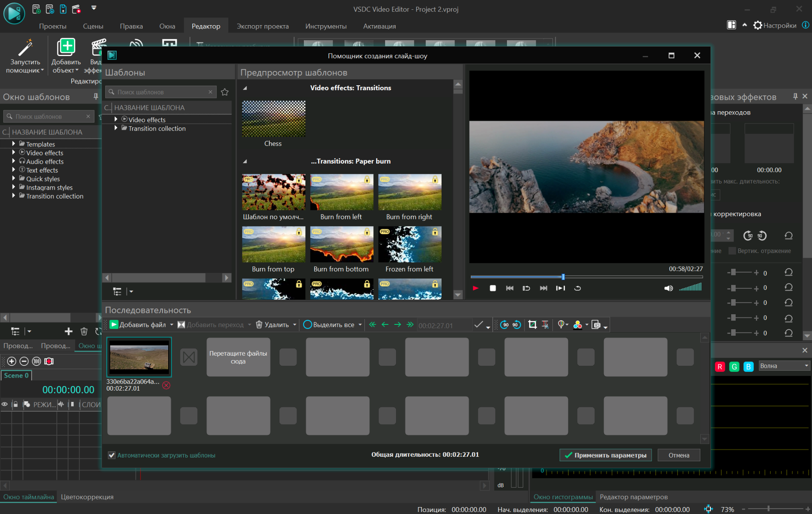Click the transition placeholder after the first clip
812x514 pixels.
coord(189,357)
